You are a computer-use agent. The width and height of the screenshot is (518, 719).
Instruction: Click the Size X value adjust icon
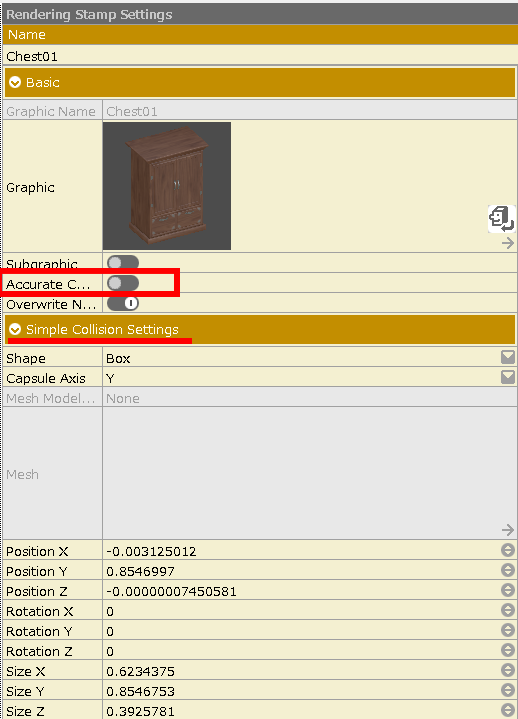[x=507, y=670]
